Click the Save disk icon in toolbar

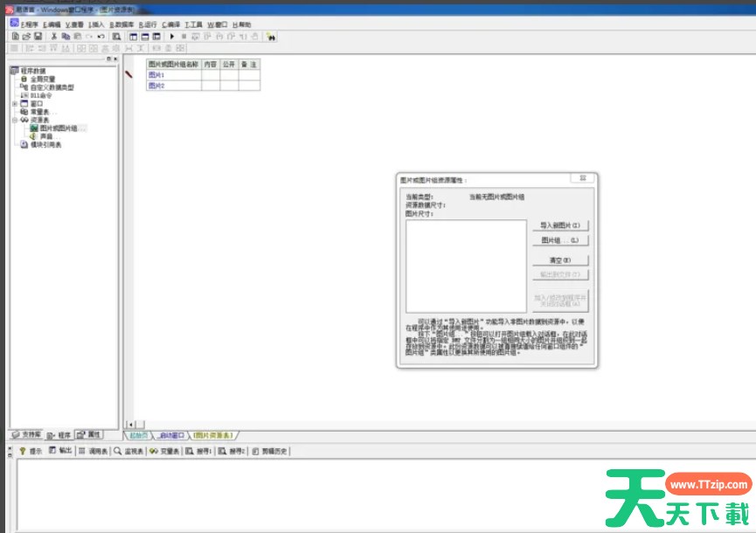pyautogui.click(x=38, y=37)
